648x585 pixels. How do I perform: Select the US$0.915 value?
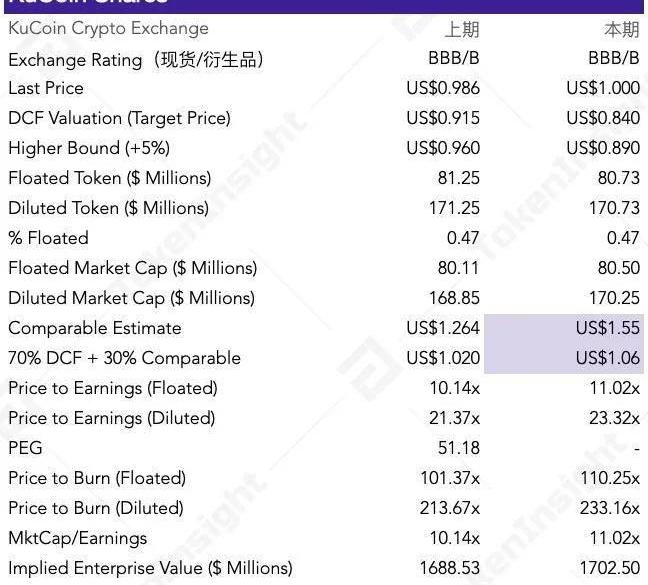(443, 118)
